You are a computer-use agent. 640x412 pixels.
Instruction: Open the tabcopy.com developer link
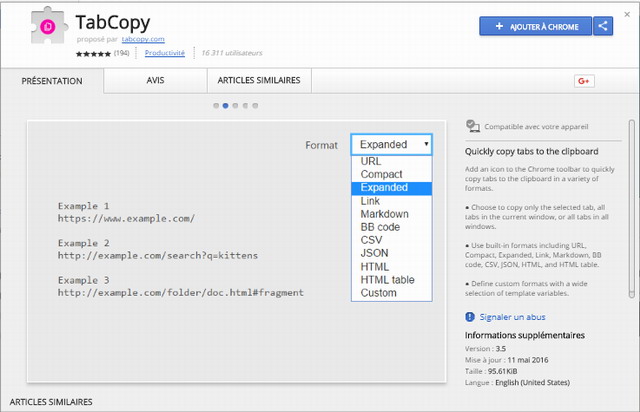143,39
